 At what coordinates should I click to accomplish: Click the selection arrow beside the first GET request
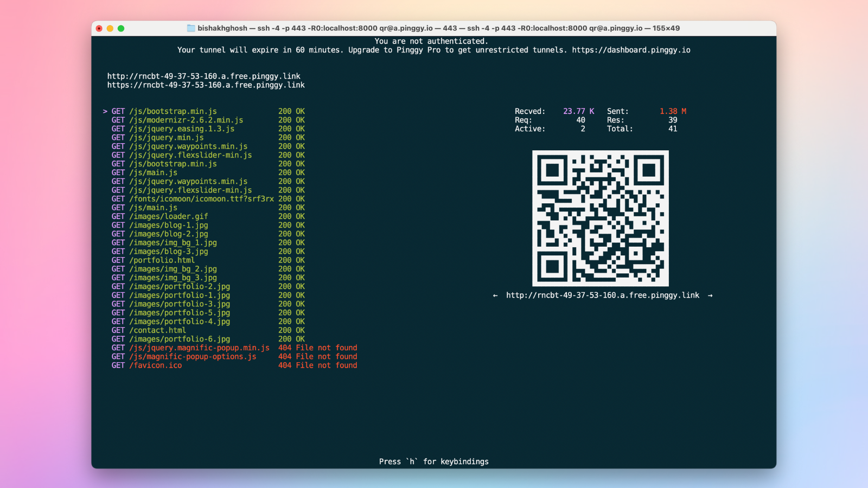tap(105, 111)
